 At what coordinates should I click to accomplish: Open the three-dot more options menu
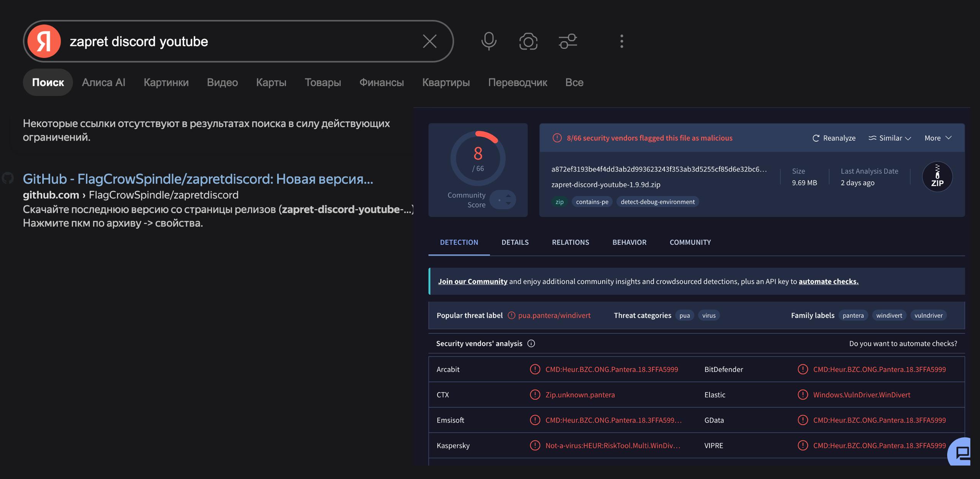pyautogui.click(x=622, y=41)
